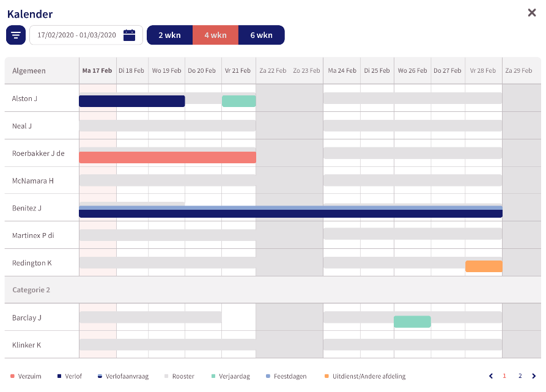Click the green Verjaardag legend marker
This screenshot has height=392, width=546.
tap(213, 376)
